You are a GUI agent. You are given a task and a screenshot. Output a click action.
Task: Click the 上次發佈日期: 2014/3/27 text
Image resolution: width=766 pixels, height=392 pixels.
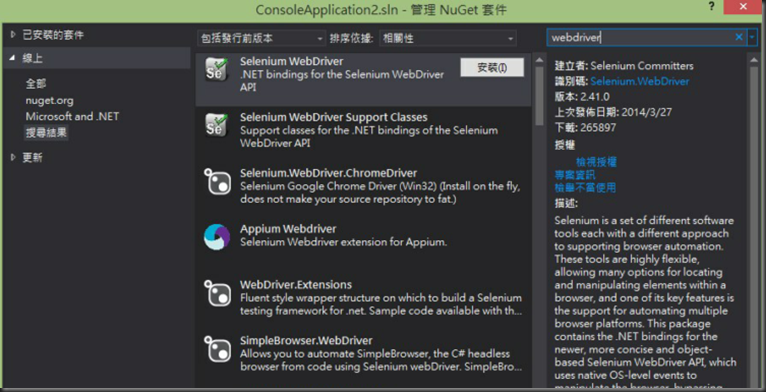click(613, 112)
